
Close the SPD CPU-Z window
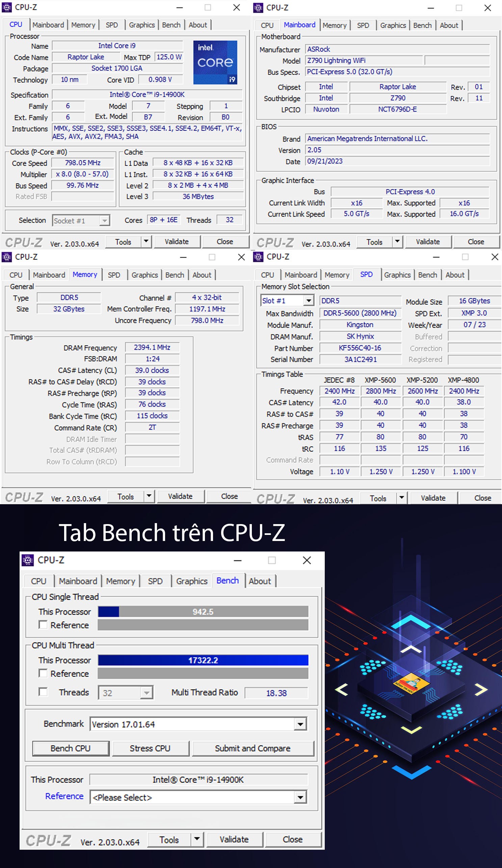tap(495, 256)
